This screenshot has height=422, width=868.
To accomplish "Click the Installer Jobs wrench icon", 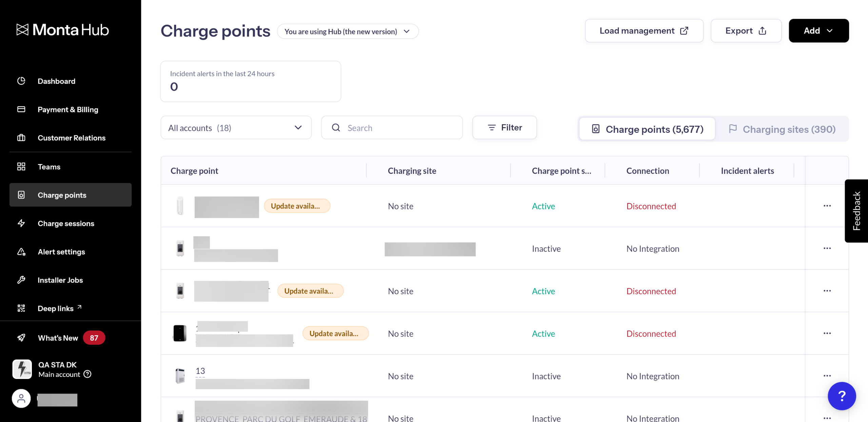I will tap(21, 280).
